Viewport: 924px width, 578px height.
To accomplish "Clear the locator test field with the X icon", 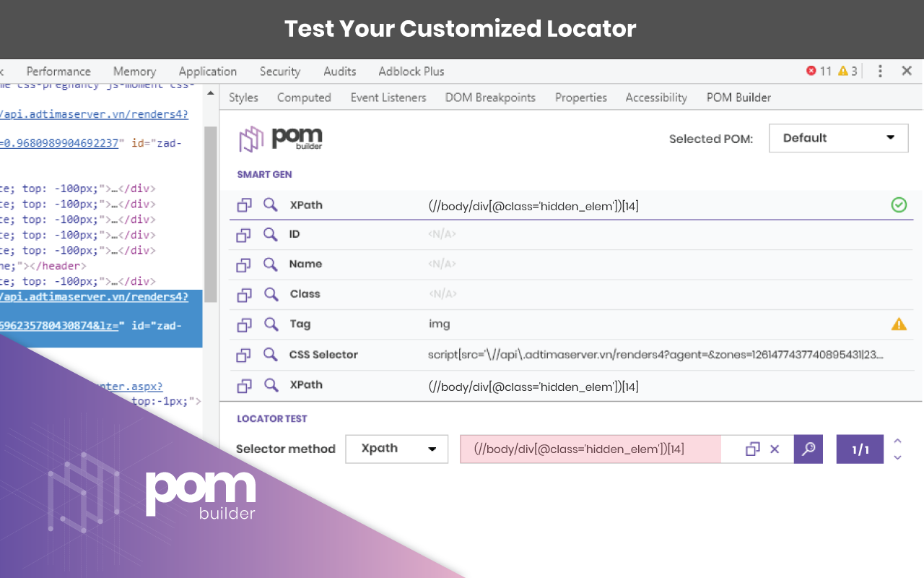I will (x=775, y=449).
